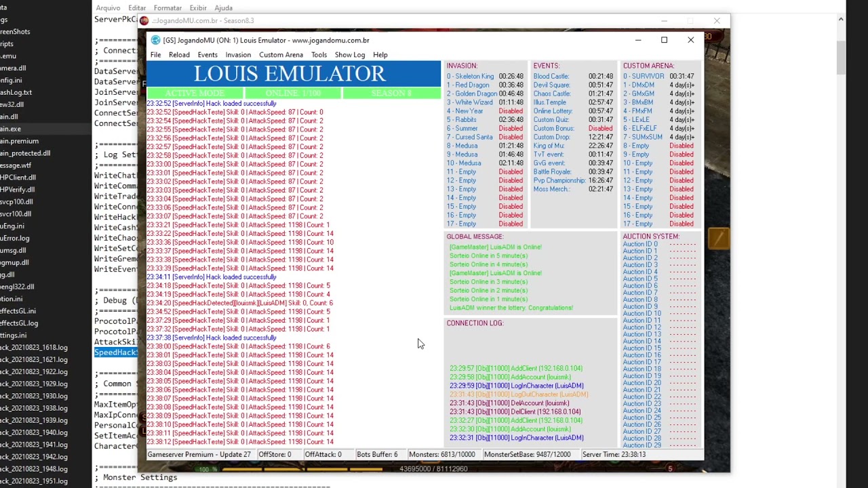Click the 'King of Mu:' event entry
This screenshot has width=868, height=488.
coord(573,146)
